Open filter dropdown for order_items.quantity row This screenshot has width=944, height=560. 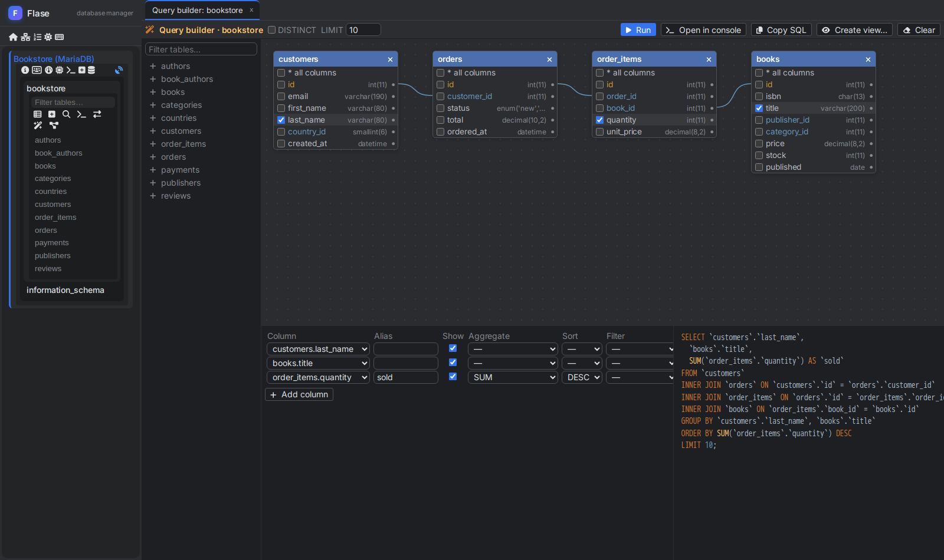(x=640, y=377)
